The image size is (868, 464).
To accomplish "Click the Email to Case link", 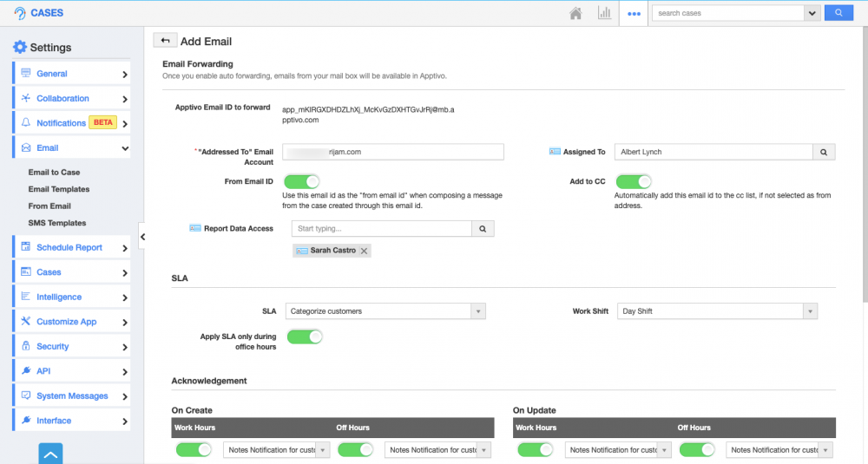I will point(54,173).
